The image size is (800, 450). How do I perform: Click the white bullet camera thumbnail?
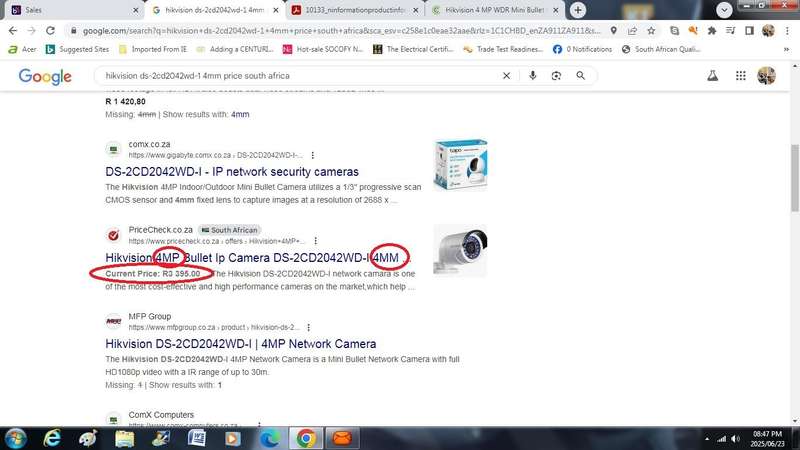[x=460, y=251]
